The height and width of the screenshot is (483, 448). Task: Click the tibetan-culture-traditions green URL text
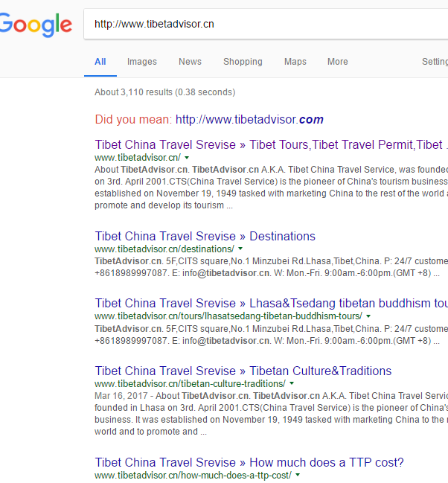[190, 384]
